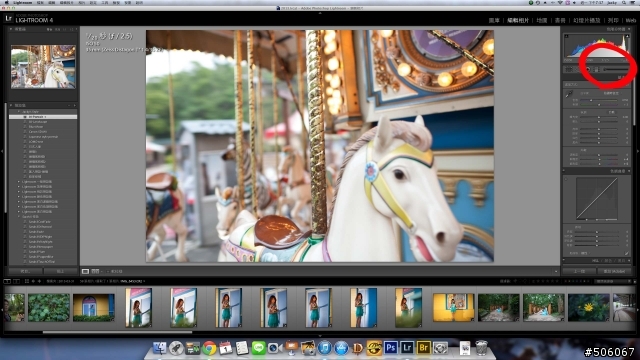Click the Auto tone button

611,112
